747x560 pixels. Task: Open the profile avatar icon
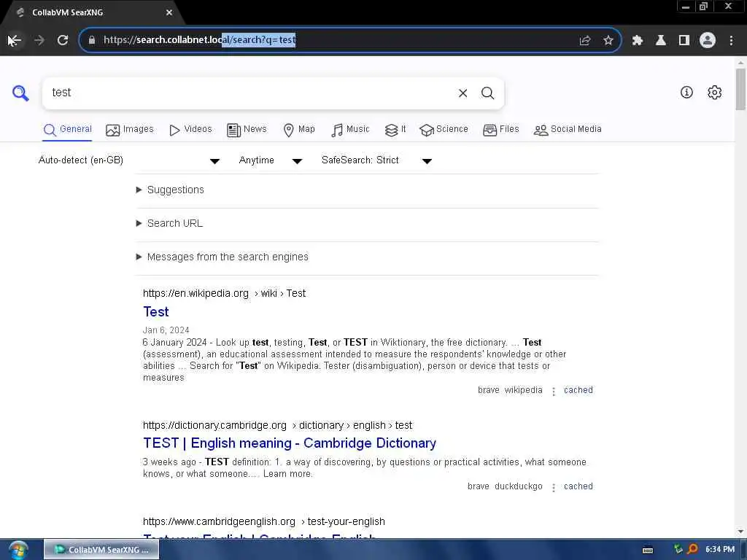708,41
